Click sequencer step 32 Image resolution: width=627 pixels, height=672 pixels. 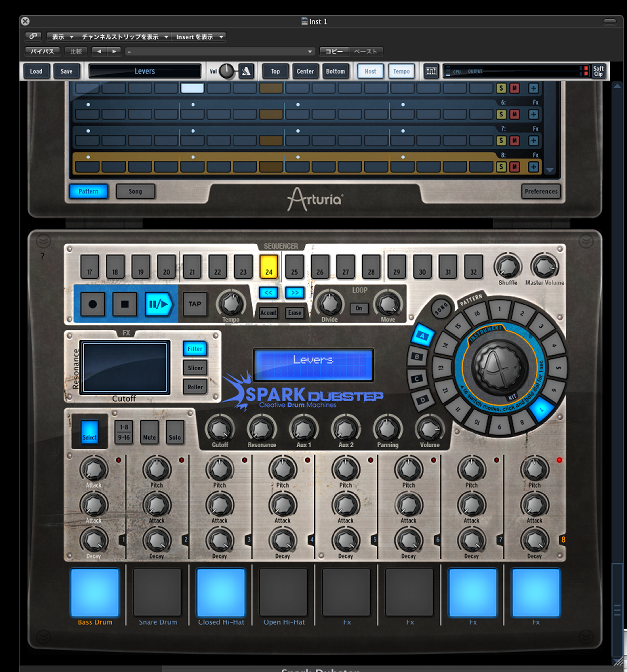point(474,267)
